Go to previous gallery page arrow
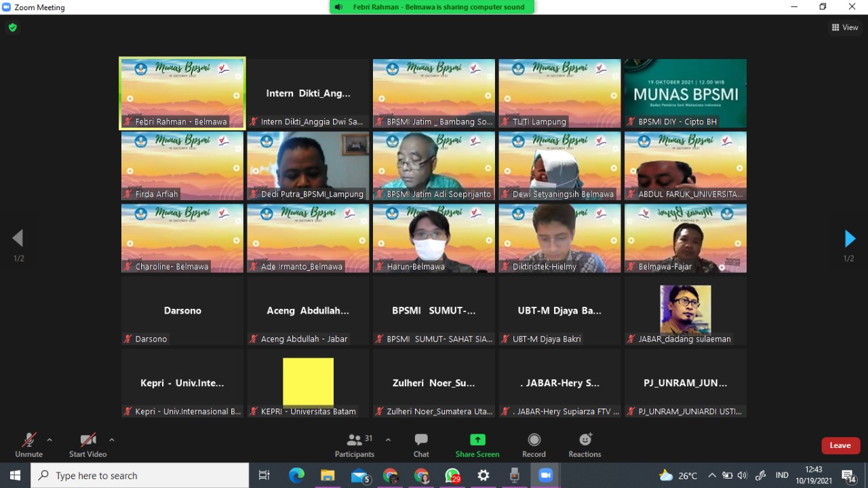This screenshot has height=488, width=868. point(18,238)
